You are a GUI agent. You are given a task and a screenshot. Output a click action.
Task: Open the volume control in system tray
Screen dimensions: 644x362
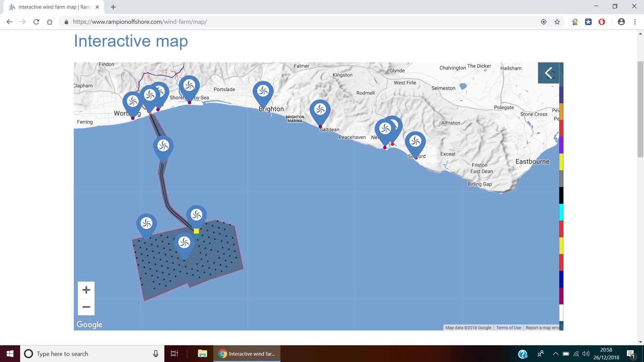pyautogui.click(x=586, y=354)
